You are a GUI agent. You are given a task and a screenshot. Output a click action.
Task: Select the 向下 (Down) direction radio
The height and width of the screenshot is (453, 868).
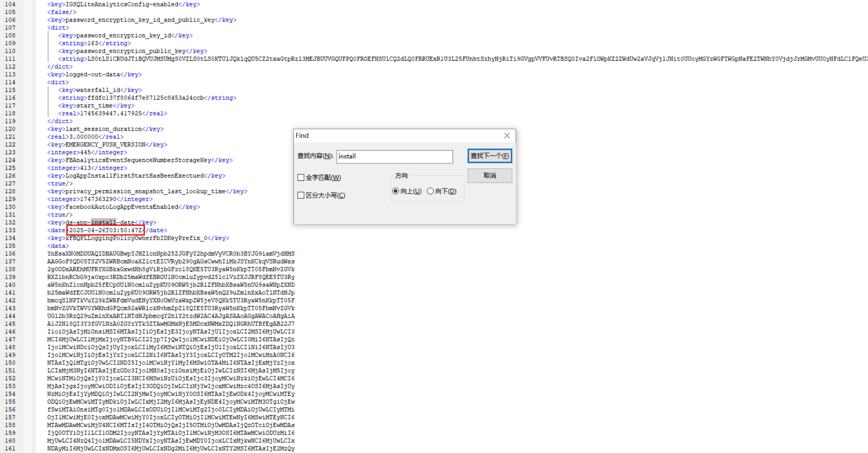(x=430, y=191)
